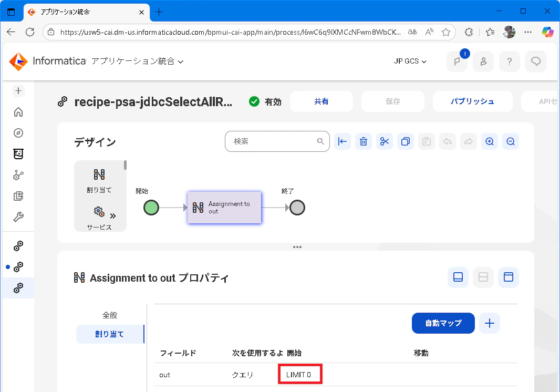This screenshot has width=560, height=392.
Task: Click the browser address bar URL
Action: click(x=231, y=32)
